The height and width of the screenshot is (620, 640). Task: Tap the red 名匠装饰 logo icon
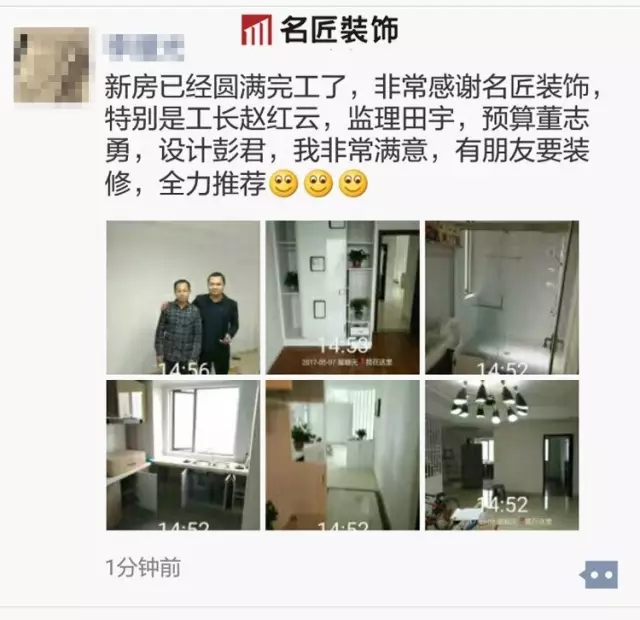coord(256,29)
